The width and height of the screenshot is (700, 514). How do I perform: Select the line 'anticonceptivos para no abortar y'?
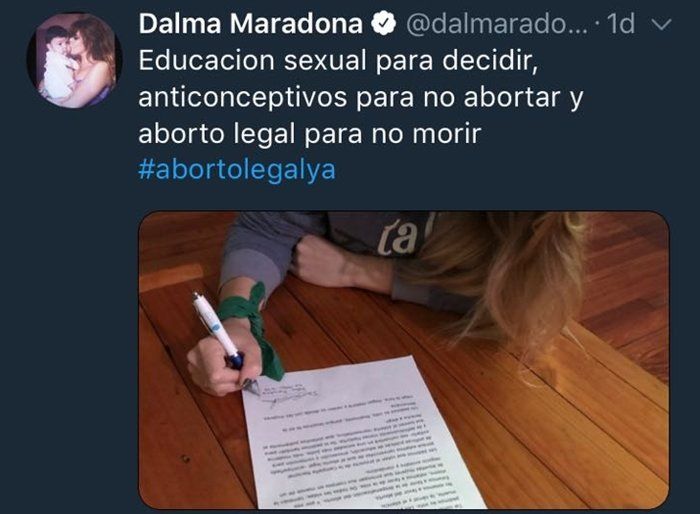tap(361, 98)
